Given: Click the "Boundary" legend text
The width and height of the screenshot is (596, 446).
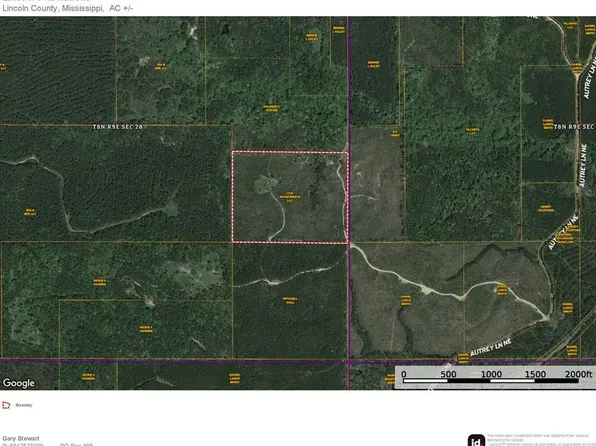Looking at the screenshot, I should click(x=24, y=405).
